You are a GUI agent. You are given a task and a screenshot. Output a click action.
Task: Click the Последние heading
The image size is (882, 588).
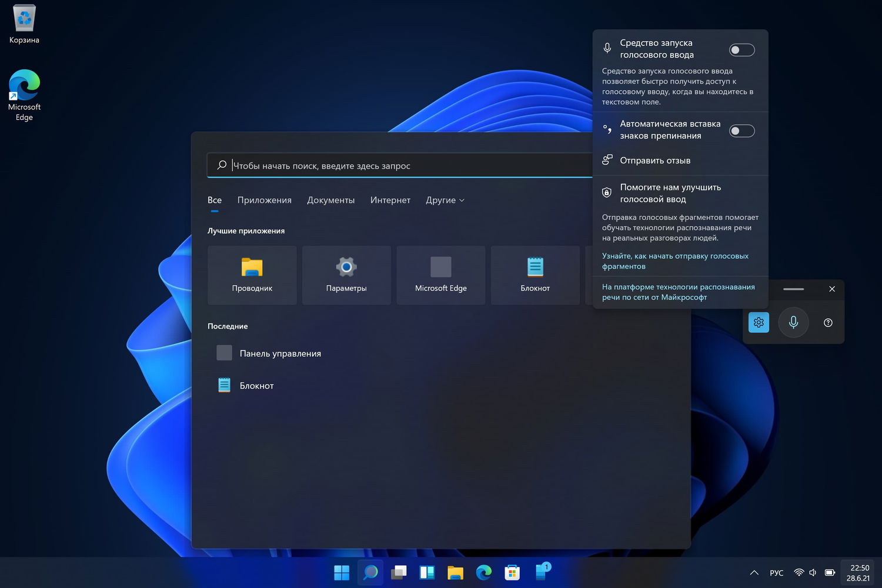tap(228, 326)
